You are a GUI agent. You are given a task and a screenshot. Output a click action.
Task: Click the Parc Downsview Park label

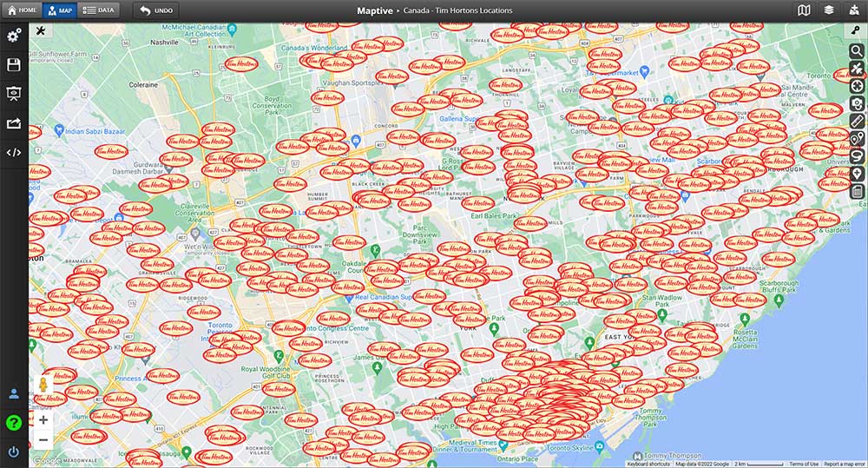[x=420, y=234]
